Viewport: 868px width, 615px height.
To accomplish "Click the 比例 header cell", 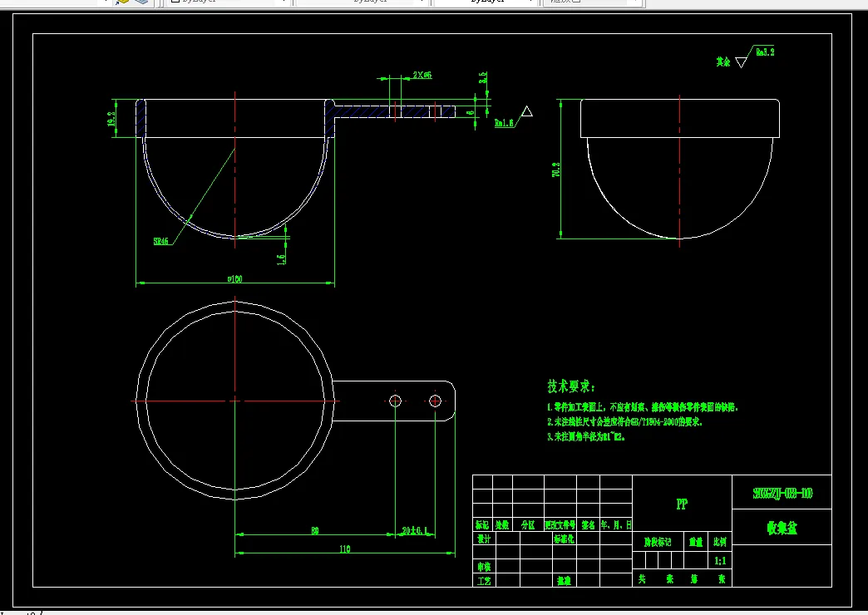I will click(x=720, y=542).
